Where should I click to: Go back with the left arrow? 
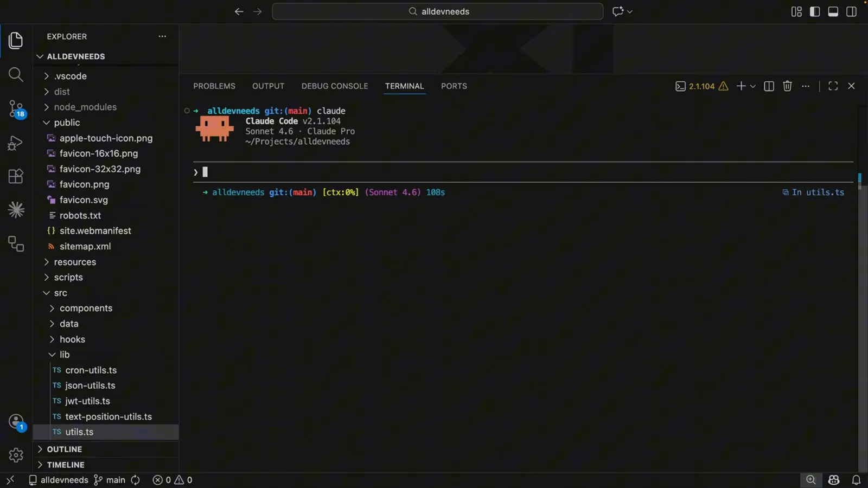[x=239, y=11]
